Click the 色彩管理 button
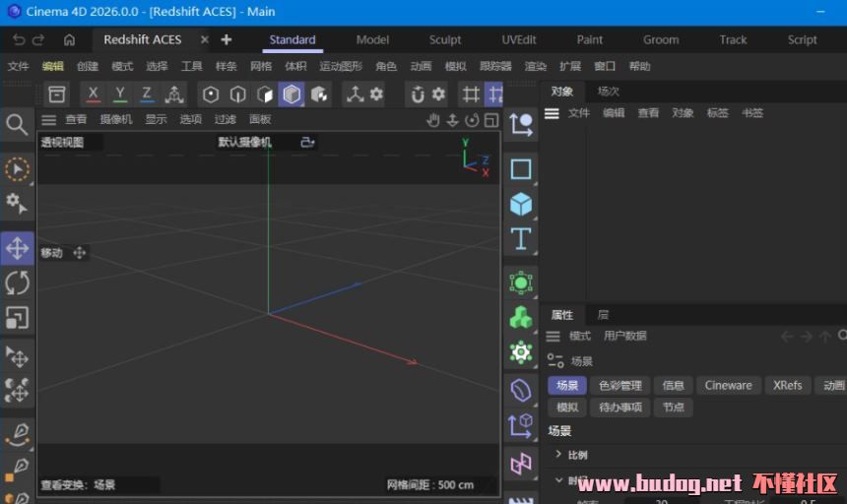847x504 pixels. tap(620, 386)
